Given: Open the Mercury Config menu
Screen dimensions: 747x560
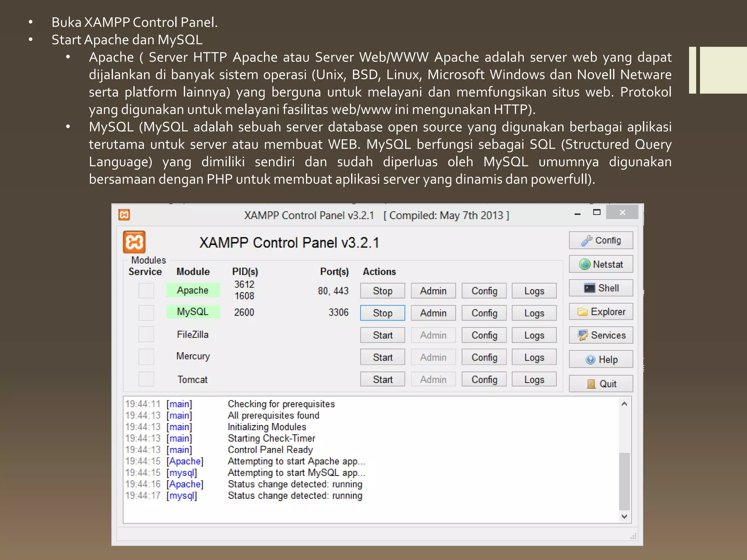Looking at the screenshot, I should pos(484,357).
